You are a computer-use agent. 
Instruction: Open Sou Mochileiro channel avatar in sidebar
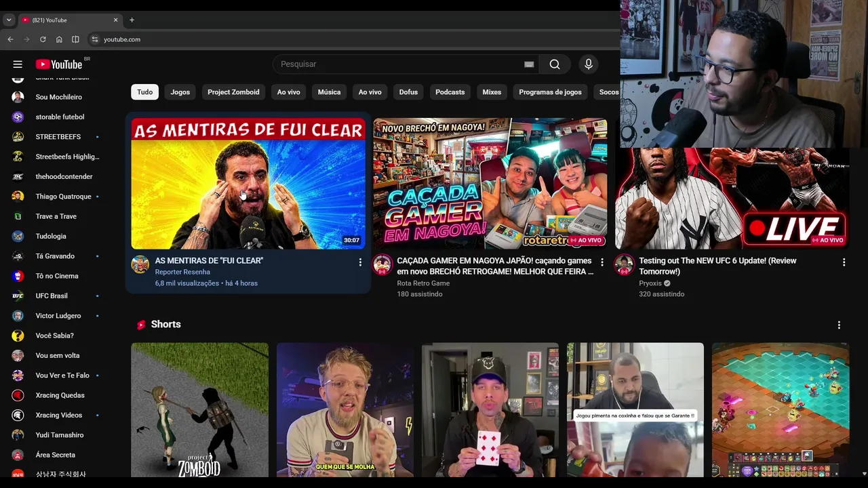pyautogui.click(x=18, y=97)
